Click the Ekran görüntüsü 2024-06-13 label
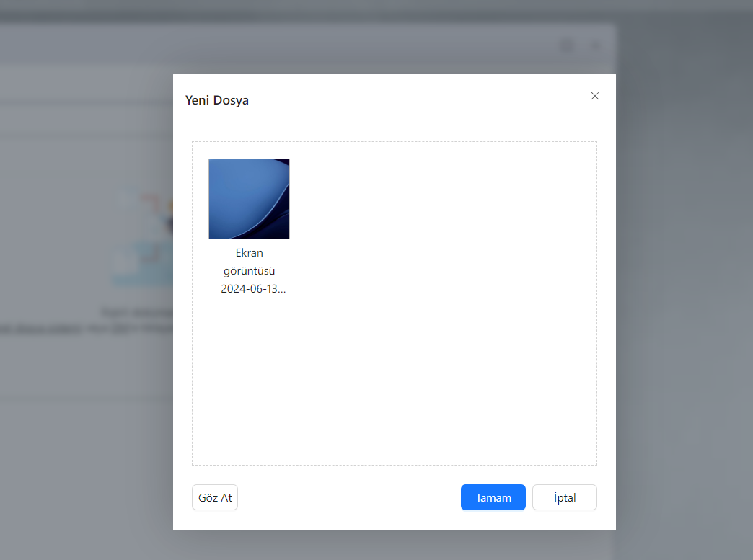Image resolution: width=753 pixels, height=560 pixels. click(x=249, y=270)
